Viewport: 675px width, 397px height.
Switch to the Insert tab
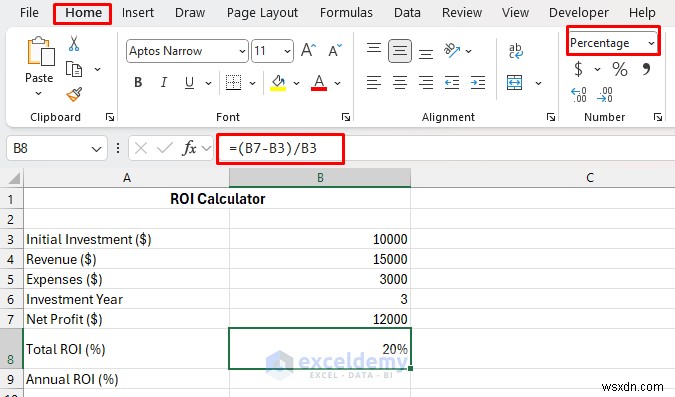coord(138,12)
